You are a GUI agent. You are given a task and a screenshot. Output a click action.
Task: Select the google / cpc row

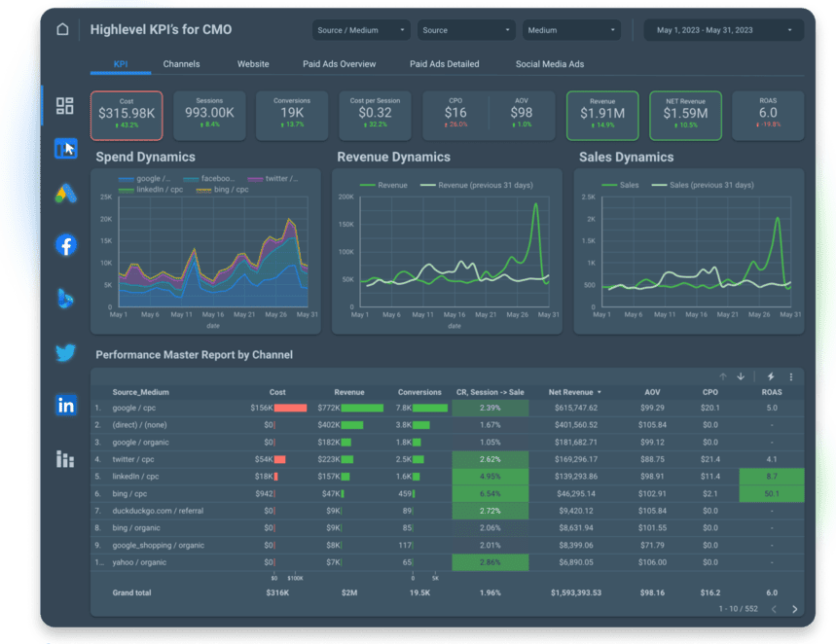[448, 408]
